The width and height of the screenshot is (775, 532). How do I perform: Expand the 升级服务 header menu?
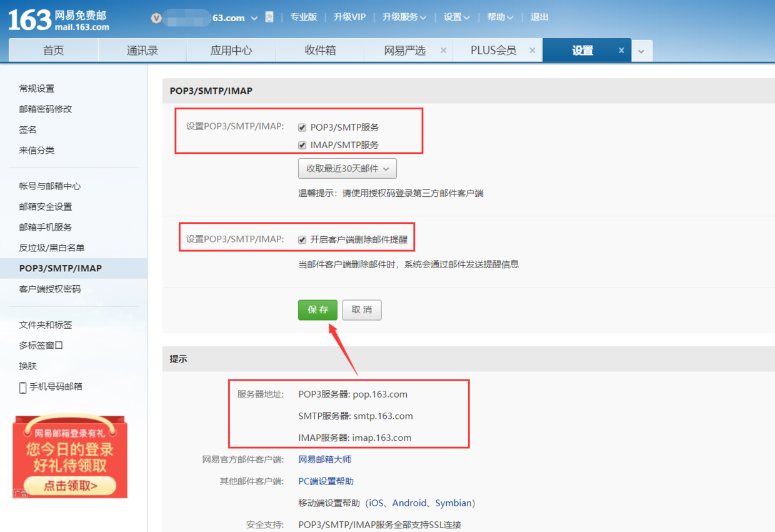click(x=404, y=18)
